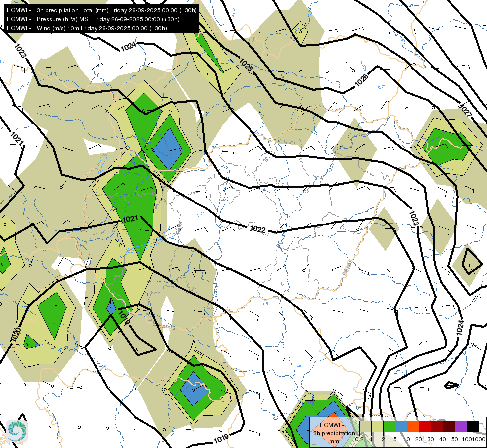Screen dimensions: 487x448
Task: Click the 'ECMWF-E' legend heading
Action: point(334,425)
